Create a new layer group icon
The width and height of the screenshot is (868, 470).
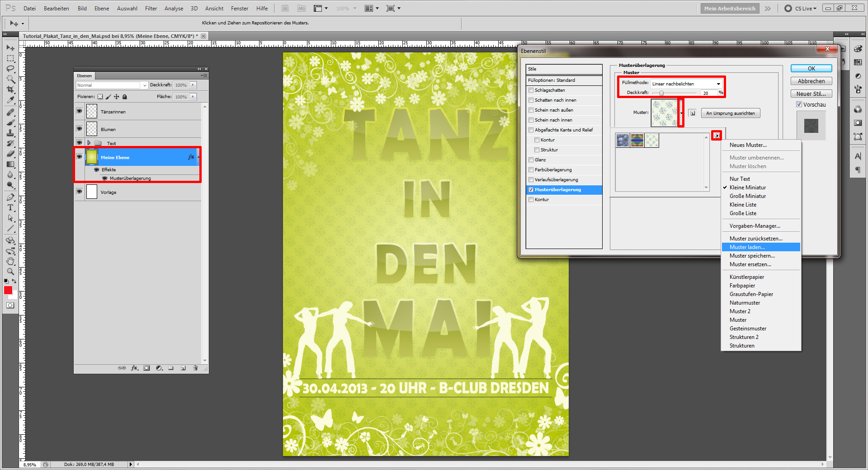(170, 368)
